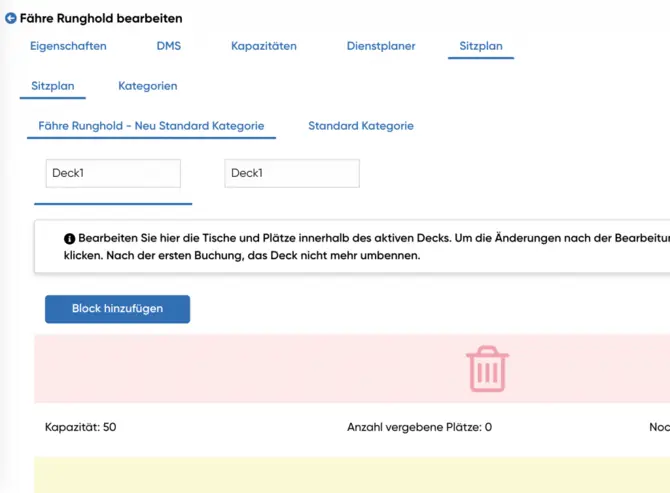Switch to the DMS tab
Viewport: 670px width, 493px height.
(168, 46)
